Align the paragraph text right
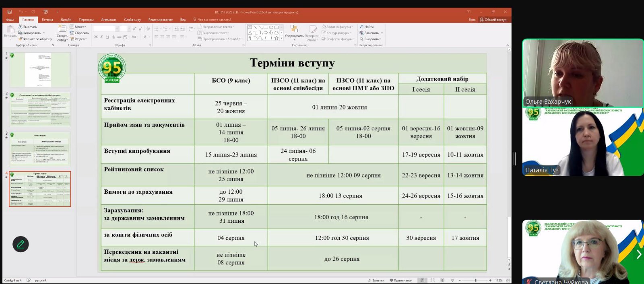 point(168,37)
